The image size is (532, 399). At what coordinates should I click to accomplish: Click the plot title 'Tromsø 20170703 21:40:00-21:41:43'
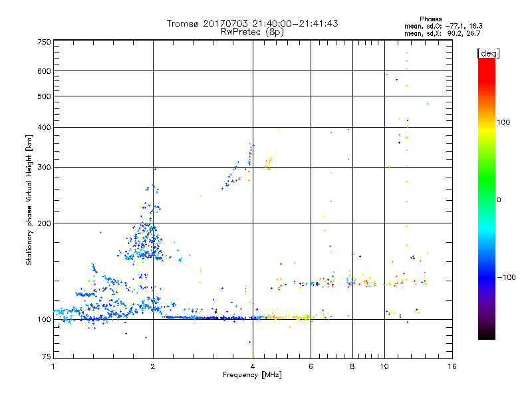(252, 23)
